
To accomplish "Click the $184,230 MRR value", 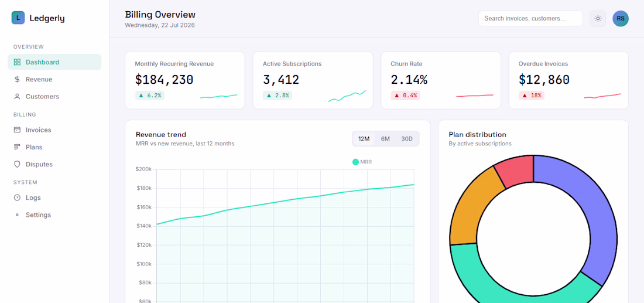I will tap(165, 79).
